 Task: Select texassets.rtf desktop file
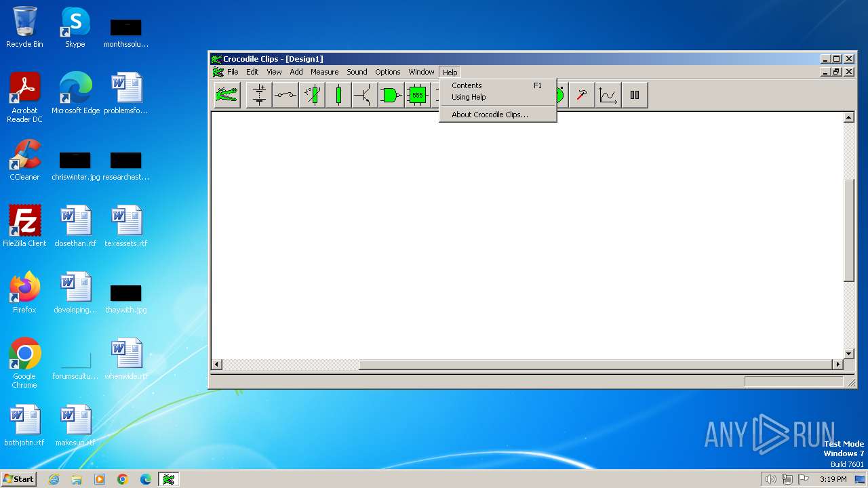[126, 226]
